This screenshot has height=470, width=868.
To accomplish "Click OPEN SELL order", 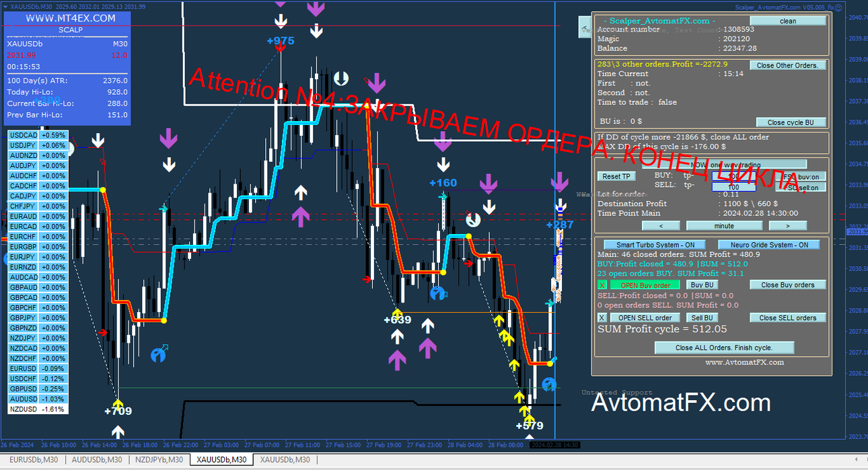I will (x=645, y=318).
